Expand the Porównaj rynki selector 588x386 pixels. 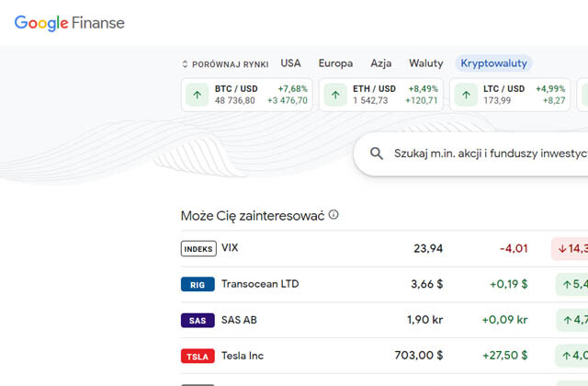(x=225, y=64)
